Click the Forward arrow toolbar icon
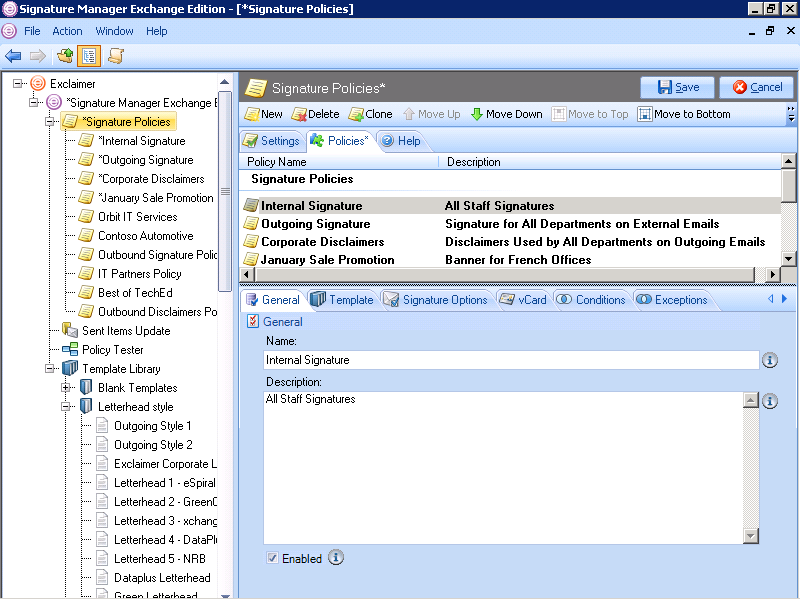Image resolution: width=800 pixels, height=600 pixels. pos(37,56)
